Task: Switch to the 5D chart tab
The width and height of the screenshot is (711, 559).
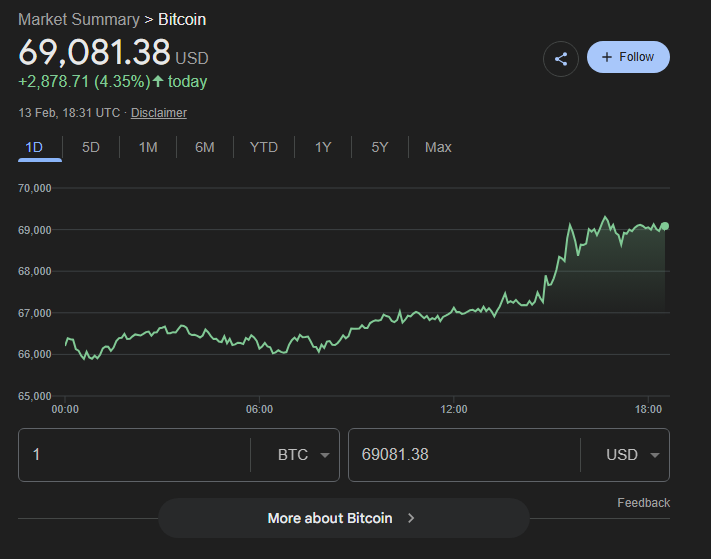Action: coord(91,147)
